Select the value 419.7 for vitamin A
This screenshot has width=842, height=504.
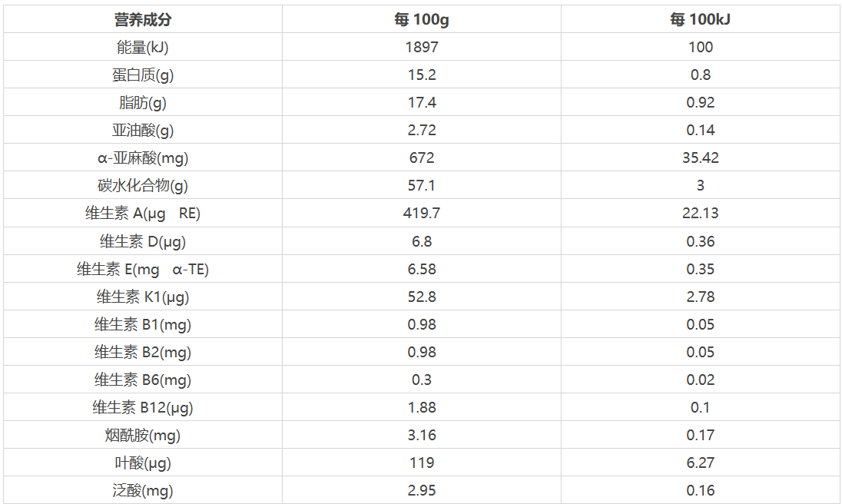pyautogui.click(x=421, y=214)
